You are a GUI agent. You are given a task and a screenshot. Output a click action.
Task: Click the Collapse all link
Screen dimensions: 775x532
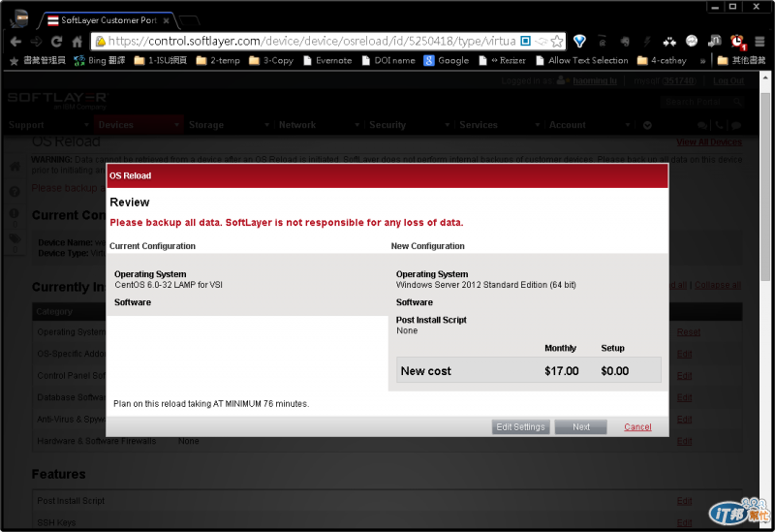tap(718, 285)
